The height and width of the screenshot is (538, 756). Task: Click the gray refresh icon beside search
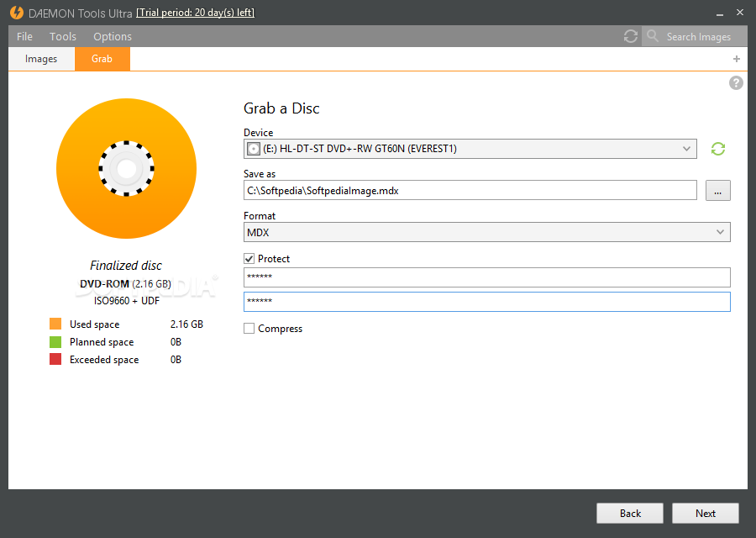tap(630, 36)
